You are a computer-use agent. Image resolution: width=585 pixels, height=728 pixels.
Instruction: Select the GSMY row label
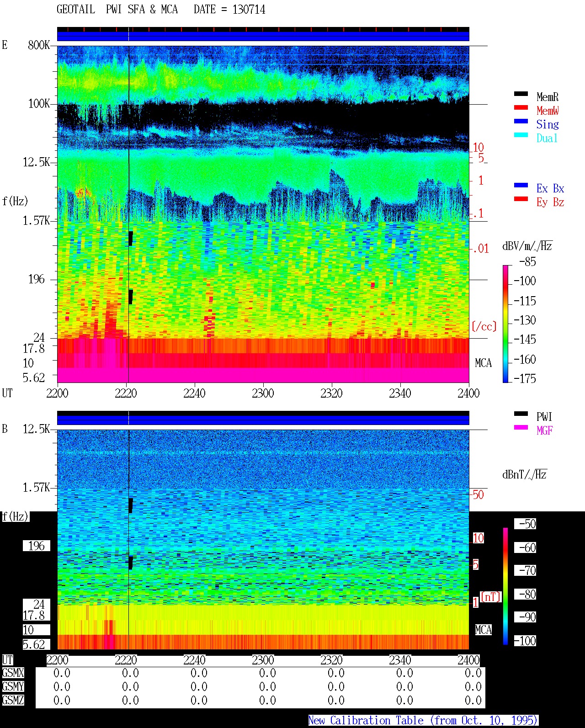point(13,687)
